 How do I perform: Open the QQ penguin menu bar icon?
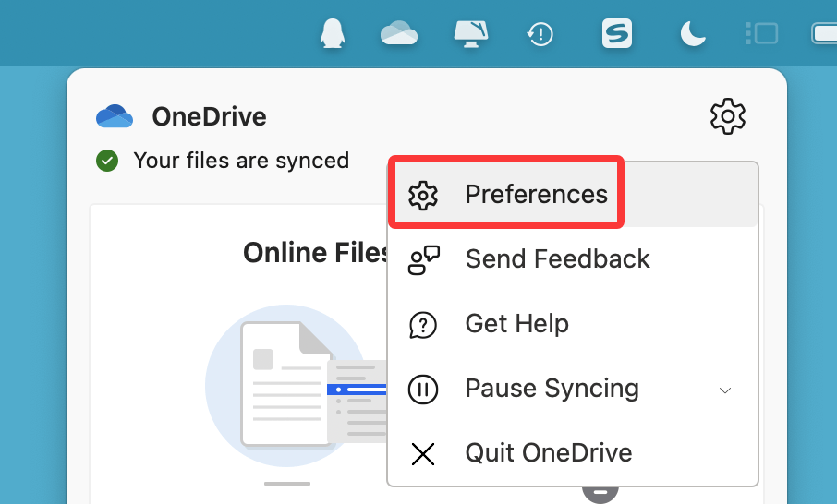pos(332,33)
